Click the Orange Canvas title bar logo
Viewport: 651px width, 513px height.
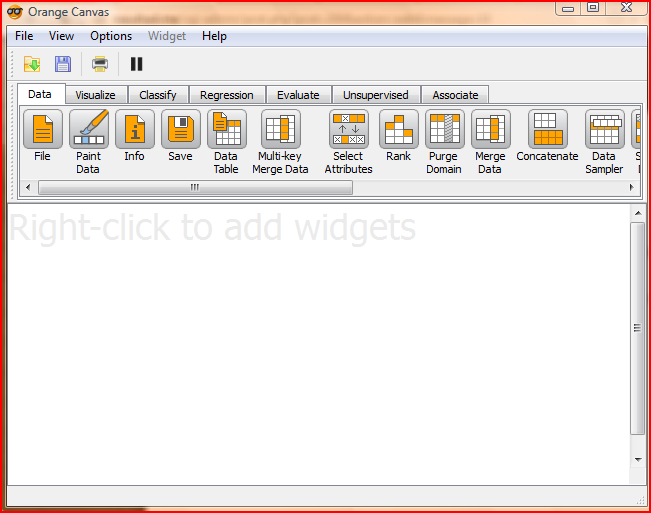click(15, 12)
